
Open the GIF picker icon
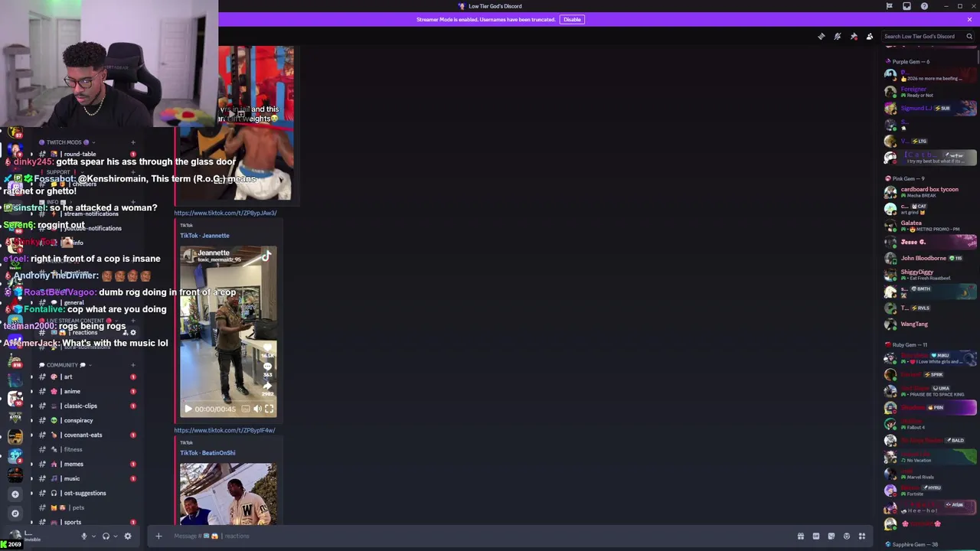click(x=816, y=536)
